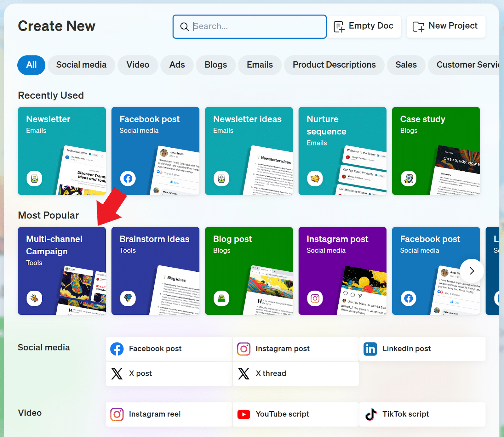Screen dimensions: 504x437
Task: Select the Video filter tab
Action: (138, 65)
